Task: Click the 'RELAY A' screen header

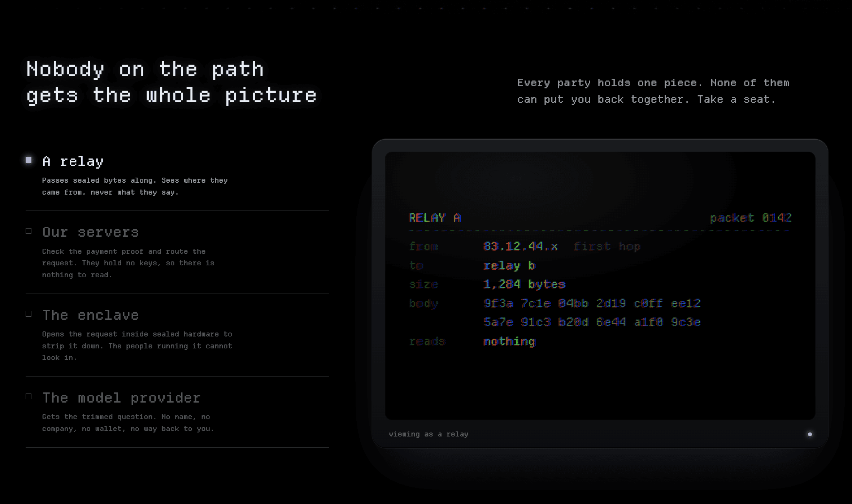Action: pos(435,218)
